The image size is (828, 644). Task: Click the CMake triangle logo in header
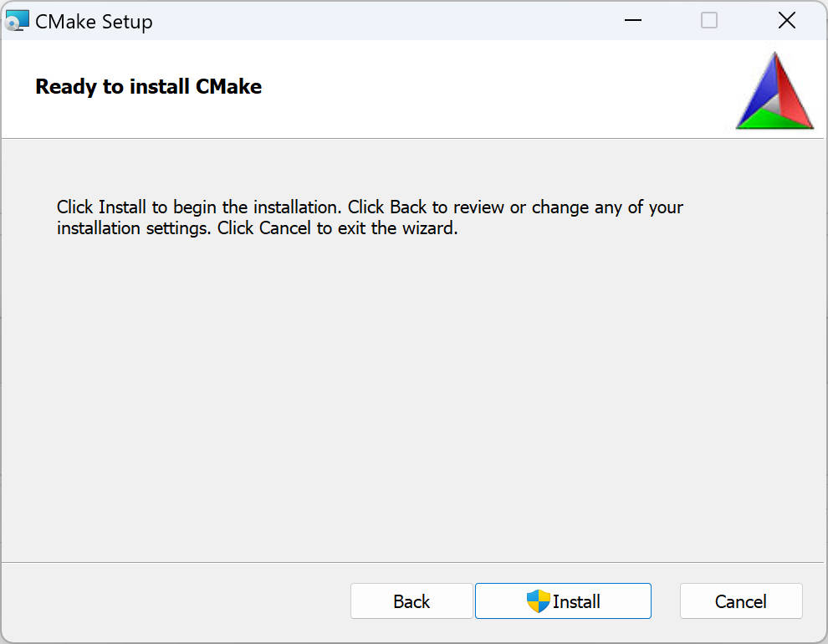774,92
